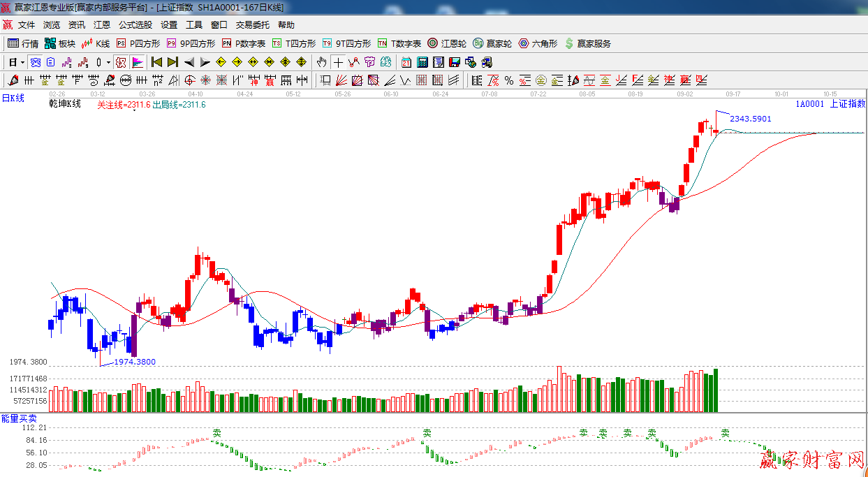Toggle the highlighted colored flag chart button
The image size is (868, 477).
click(138, 62)
